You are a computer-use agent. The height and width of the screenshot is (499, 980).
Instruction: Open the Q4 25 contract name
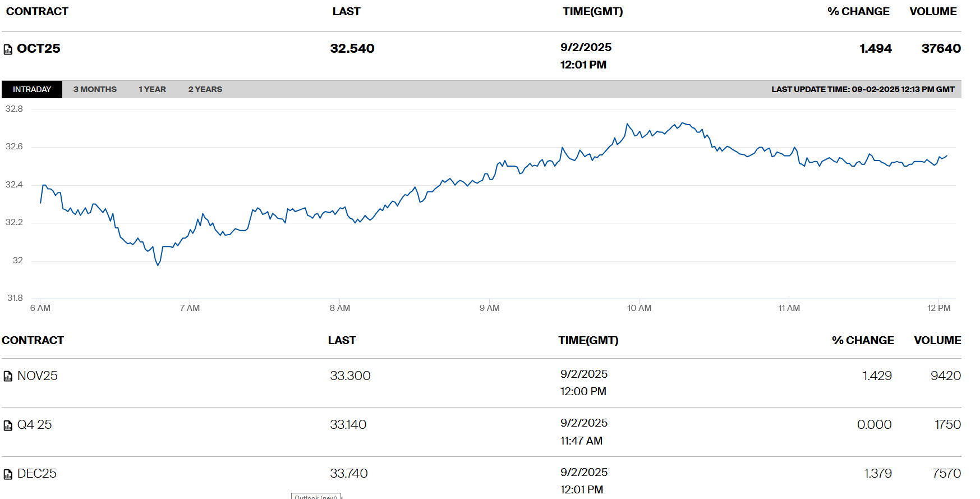pyautogui.click(x=35, y=424)
